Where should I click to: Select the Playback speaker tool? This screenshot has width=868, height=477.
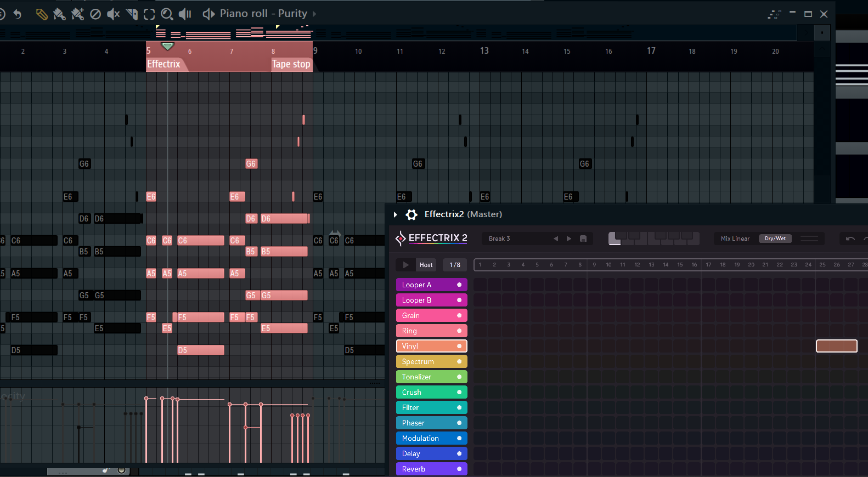point(185,14)
